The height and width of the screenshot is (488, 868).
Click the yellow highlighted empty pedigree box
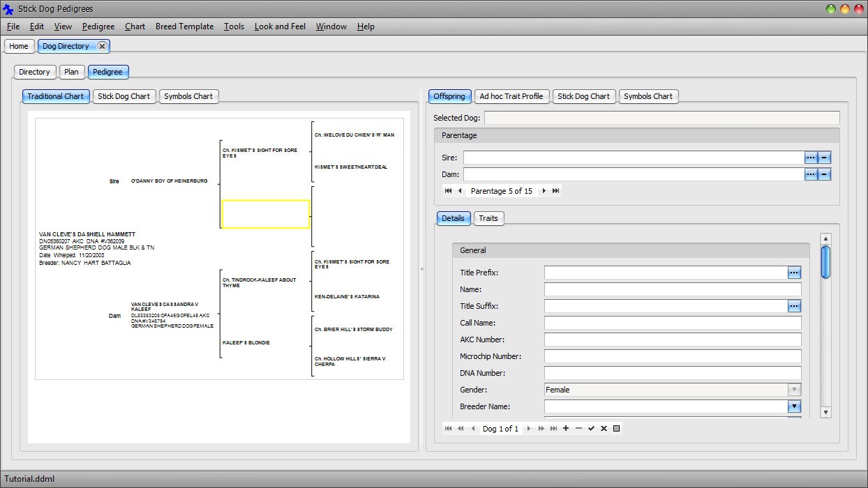click(x=265, y=214)
